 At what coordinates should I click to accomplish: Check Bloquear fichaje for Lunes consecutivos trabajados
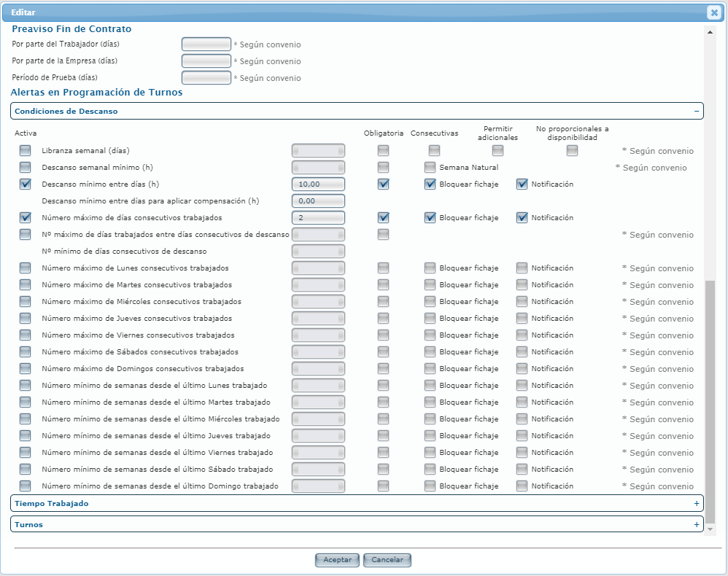[x=430, y=268]
